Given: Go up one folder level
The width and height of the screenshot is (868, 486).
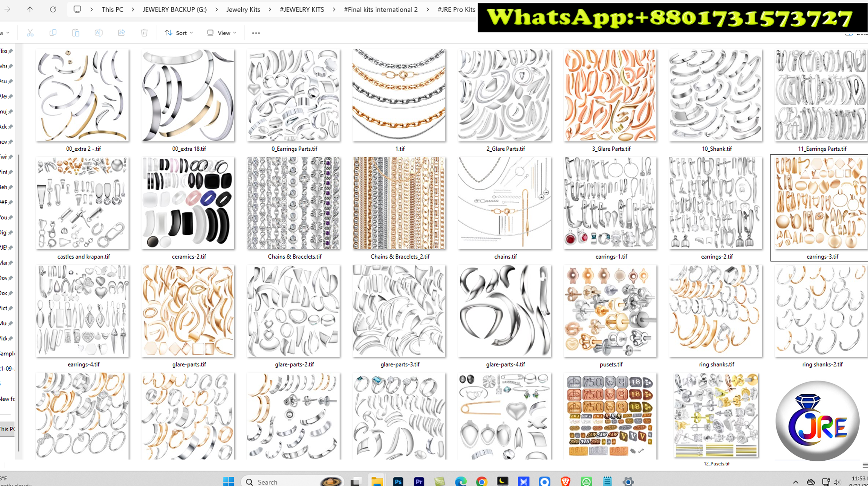Looking at the screenshot, I should (30, 9).
